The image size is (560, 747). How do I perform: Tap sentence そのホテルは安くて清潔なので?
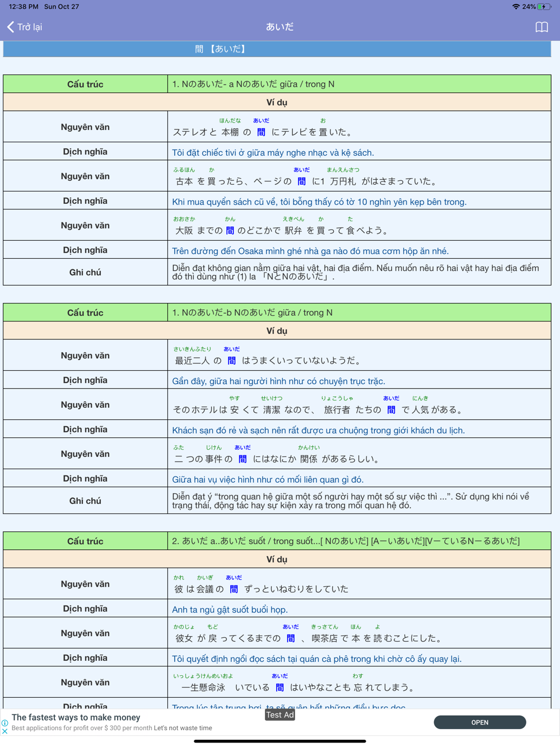point(319,410)
